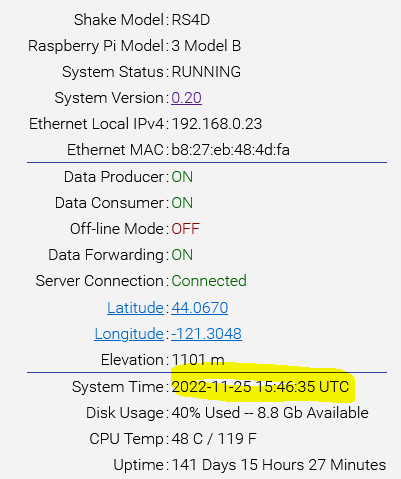The image size is (401, 479).
Task: Open the System Version 0.20 link
Action: [x=186, y=98]
